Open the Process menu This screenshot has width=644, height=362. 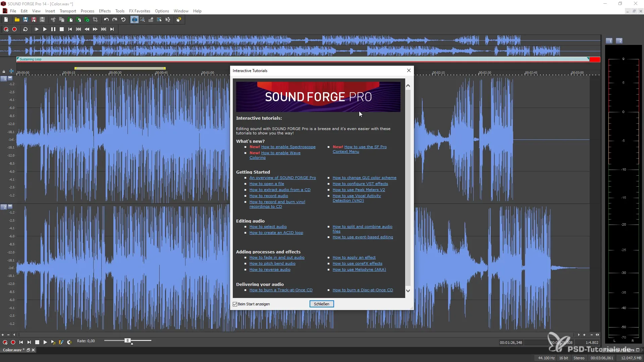click(88, 11)
